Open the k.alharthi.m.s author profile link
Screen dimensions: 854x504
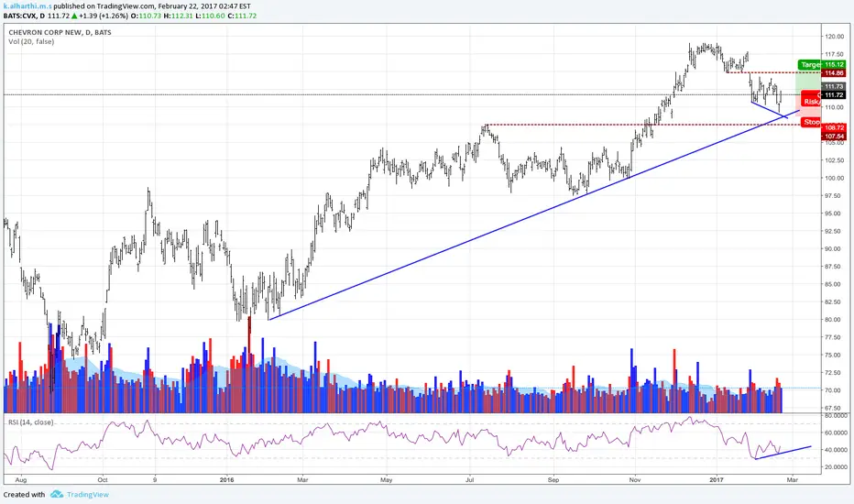27,6
